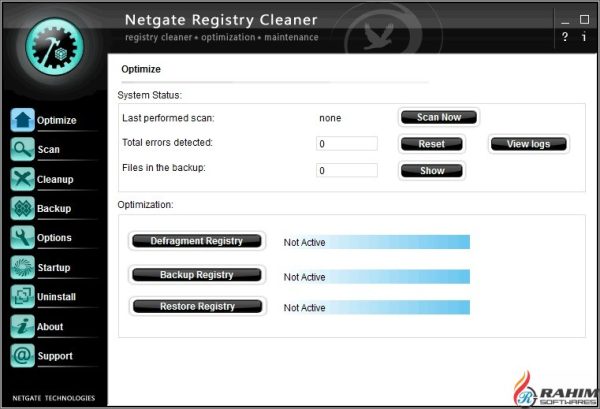Click the Startup swirl icon

click(22, 267)
